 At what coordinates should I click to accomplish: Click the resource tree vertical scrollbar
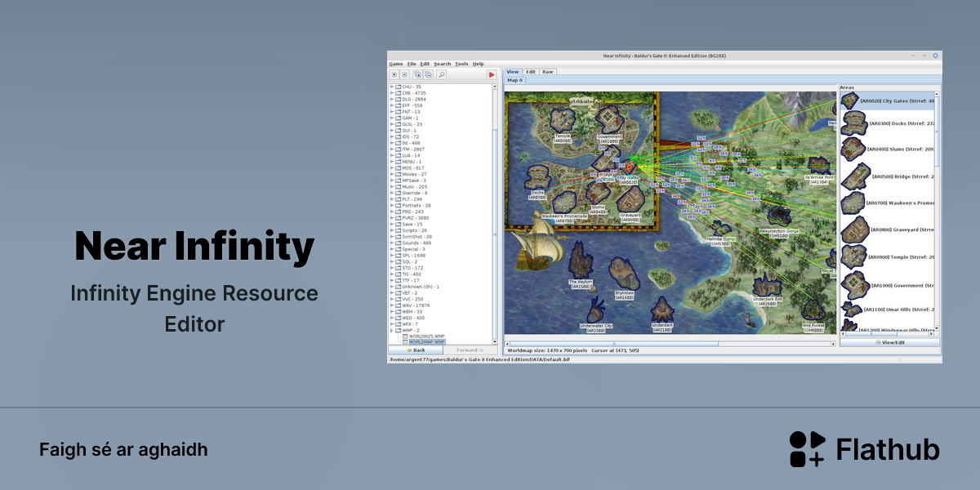tap(495, 212)
